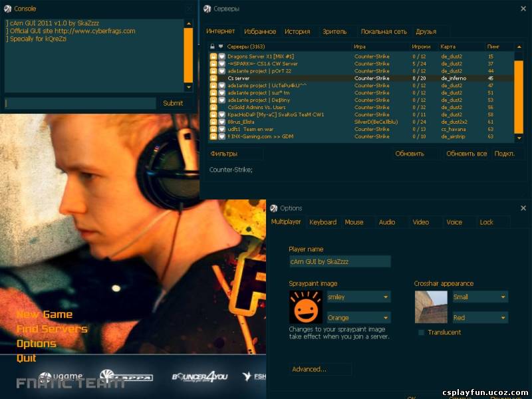Select the Multiplayer options tab
Image resolution: width=532 pixels, height=399 pixels.
click(x=286, y=222)
